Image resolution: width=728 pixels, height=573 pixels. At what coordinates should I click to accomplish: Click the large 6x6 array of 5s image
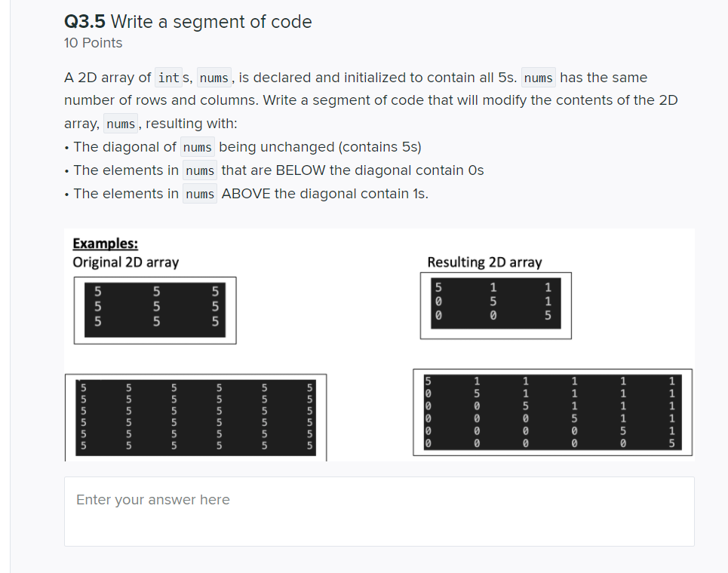(196, 415)
